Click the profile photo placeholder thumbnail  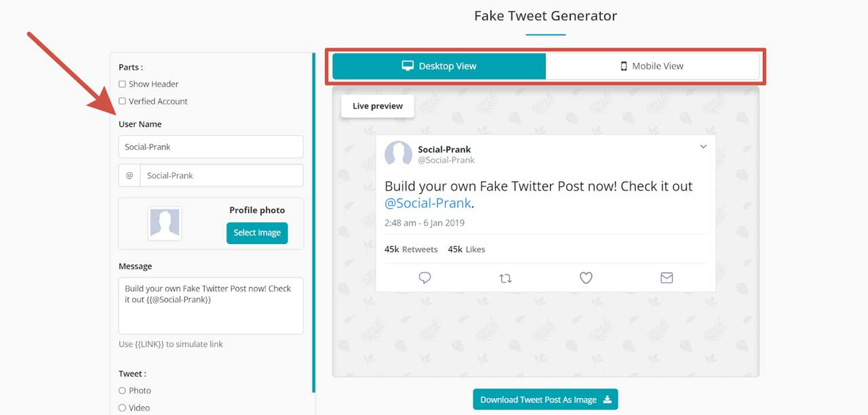[x=165, y=224]
